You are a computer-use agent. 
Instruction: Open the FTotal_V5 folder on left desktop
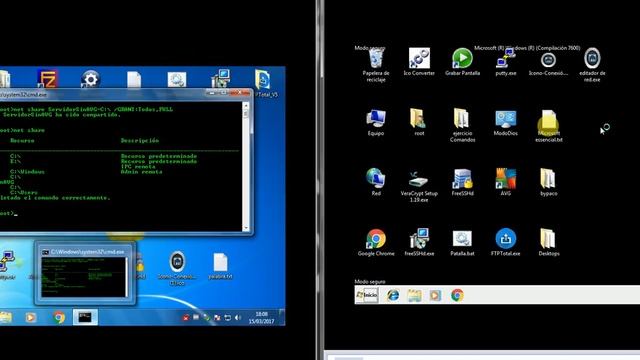click(263, 82)
